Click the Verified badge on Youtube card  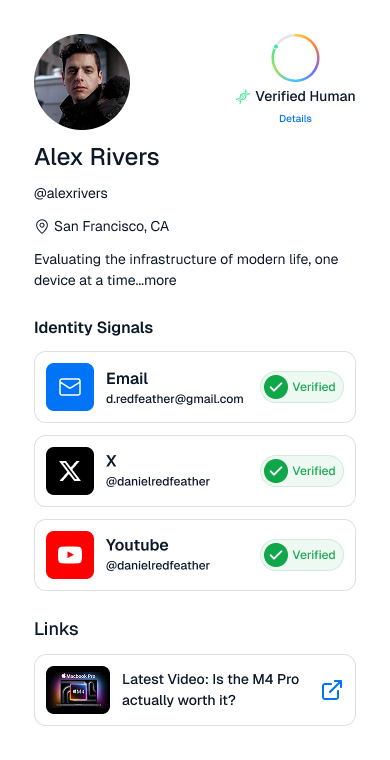302,554
